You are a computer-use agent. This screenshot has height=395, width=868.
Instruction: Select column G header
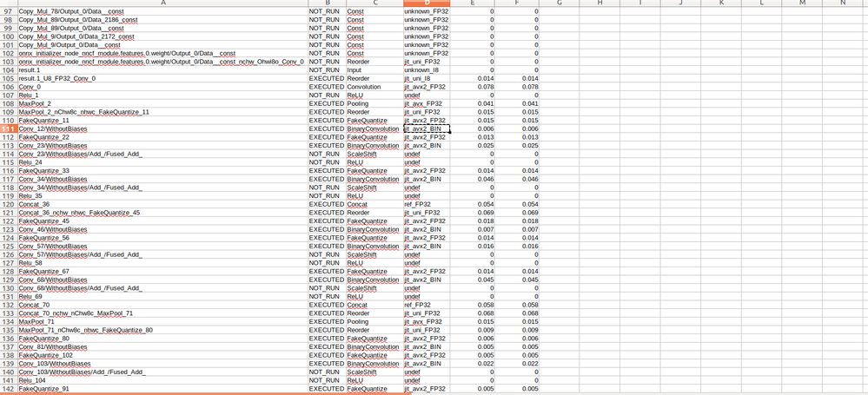[x=559, y=3]
